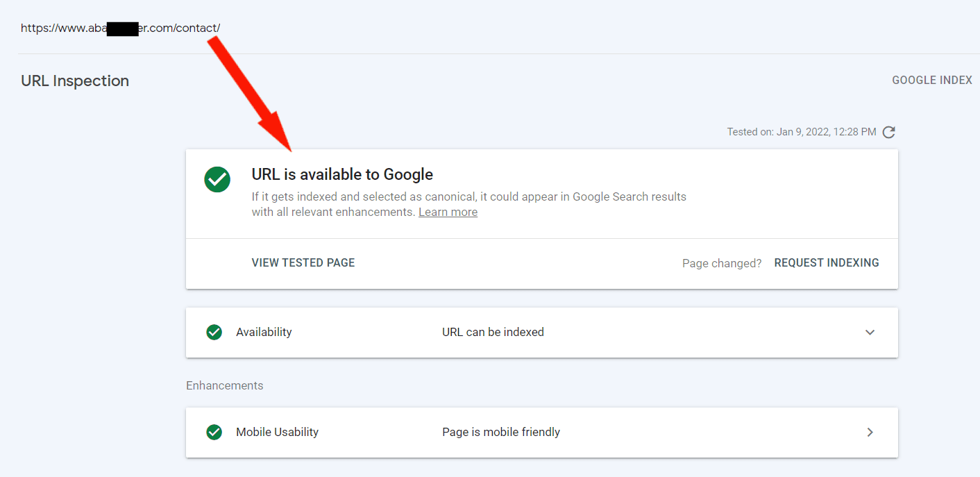Click the Availability row label
The image size is (980, 477).
pos(264,332)
